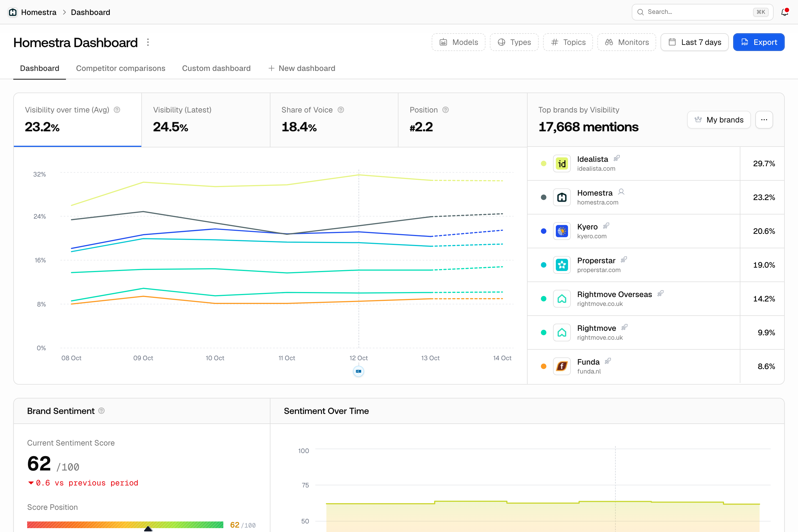Click the event marker under 12 Oct

359,371
